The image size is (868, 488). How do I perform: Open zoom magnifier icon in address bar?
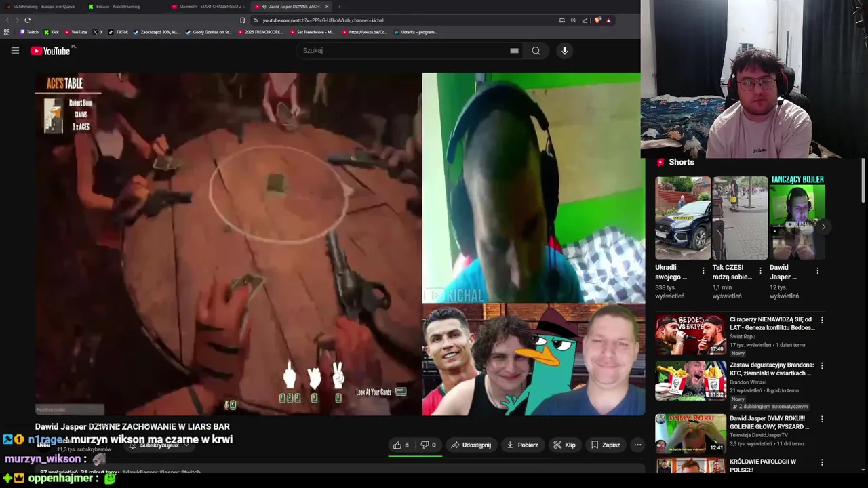click(574, 20)
